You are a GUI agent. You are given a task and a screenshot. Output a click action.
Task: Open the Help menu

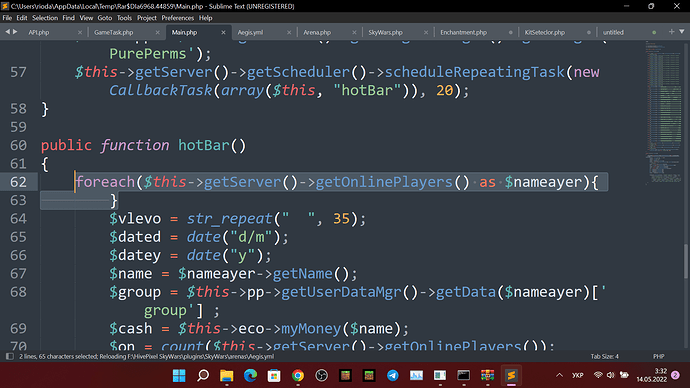206,18
